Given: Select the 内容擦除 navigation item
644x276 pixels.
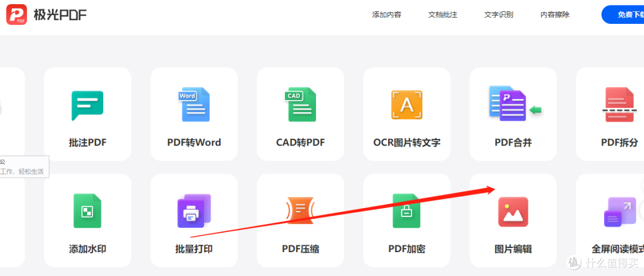Looking at the screenshot, I should point(555,15).
